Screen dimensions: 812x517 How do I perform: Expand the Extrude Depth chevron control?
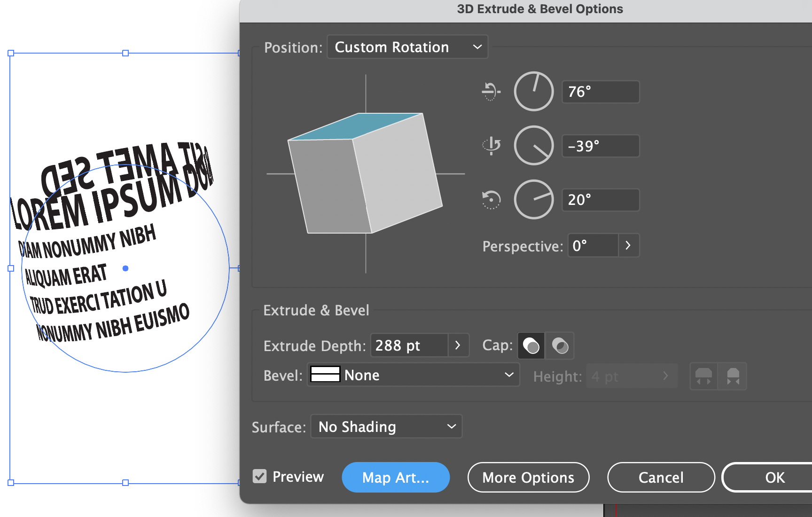[x=458, y=345]
